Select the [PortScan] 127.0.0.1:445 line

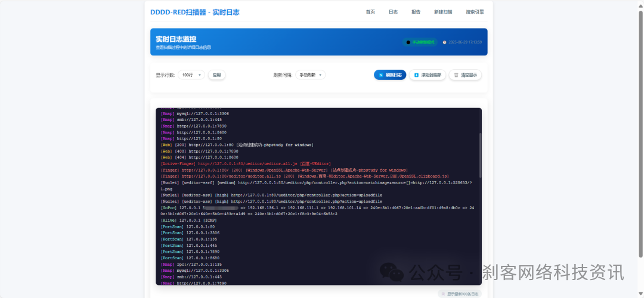point(189,246)
